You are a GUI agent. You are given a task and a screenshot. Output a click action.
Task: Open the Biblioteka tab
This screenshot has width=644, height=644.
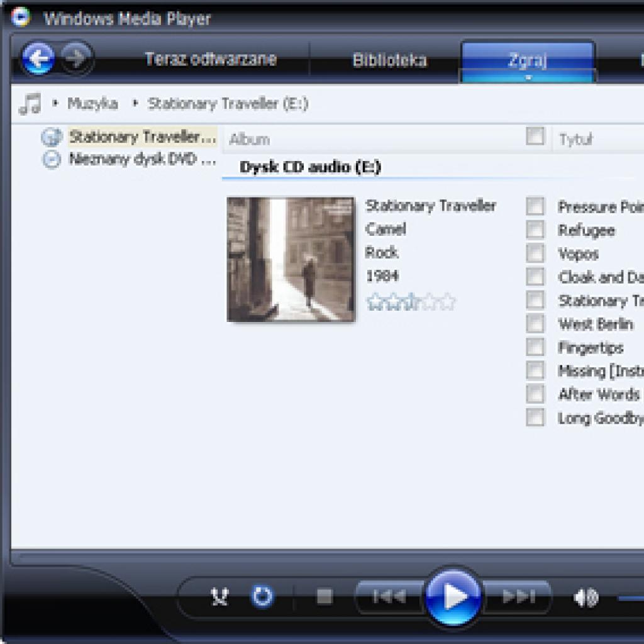click(390, 60)
